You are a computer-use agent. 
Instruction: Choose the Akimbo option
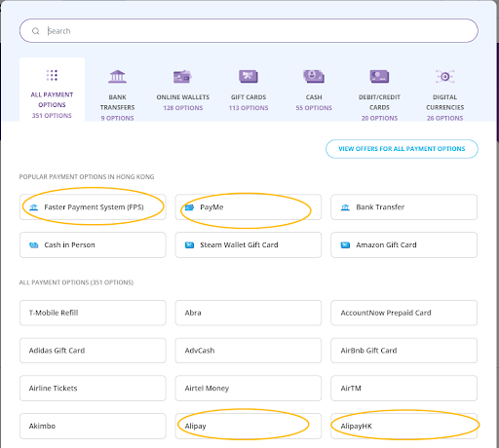coord(93,426)
